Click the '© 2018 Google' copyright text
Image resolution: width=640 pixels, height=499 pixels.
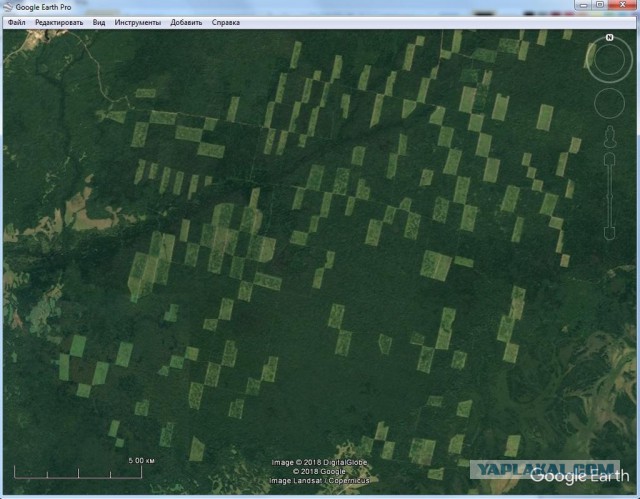(319, 471)
